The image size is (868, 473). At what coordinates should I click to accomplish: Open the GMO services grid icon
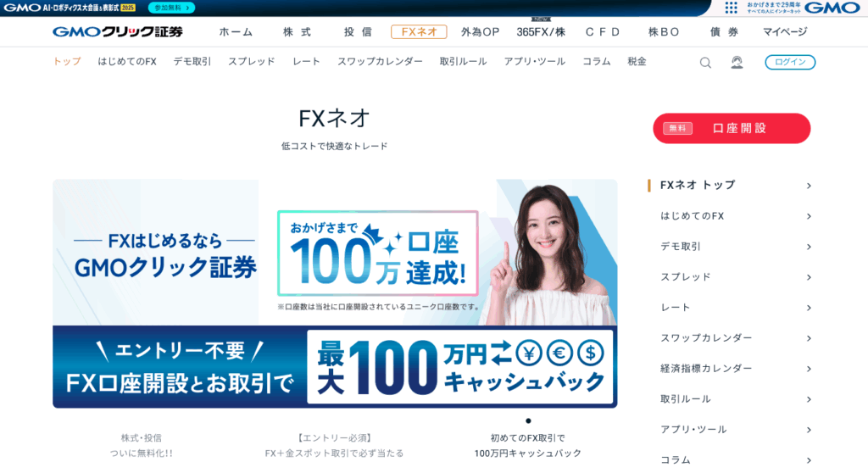coord(731,7)
